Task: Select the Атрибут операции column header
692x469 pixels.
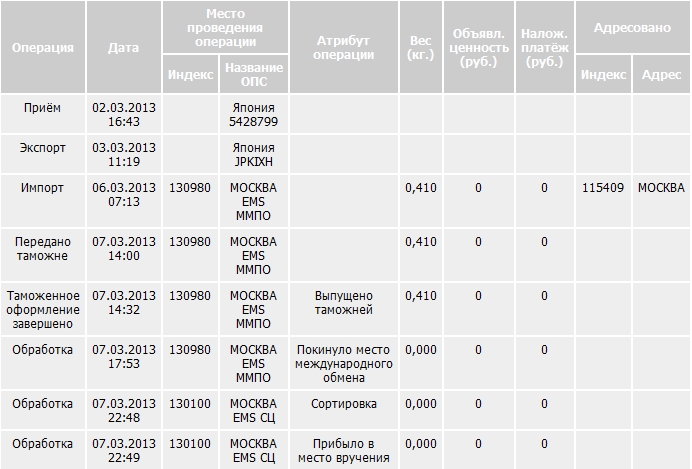Action: pyautogui.click(x=343, y=47)
